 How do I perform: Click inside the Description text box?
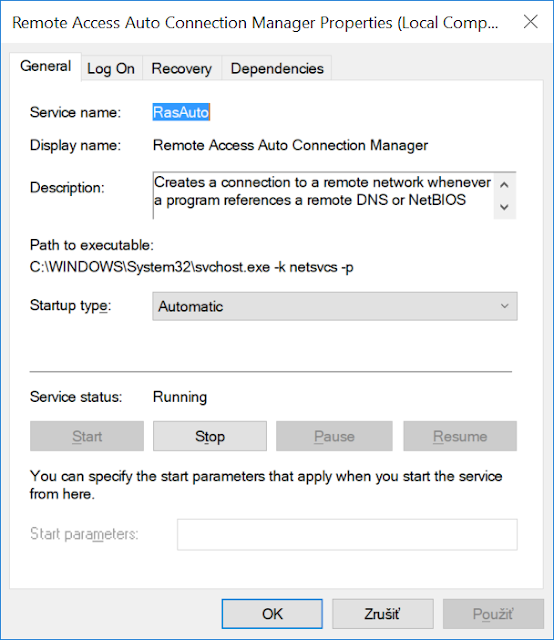pyautogui.click(x=323, y=196)
